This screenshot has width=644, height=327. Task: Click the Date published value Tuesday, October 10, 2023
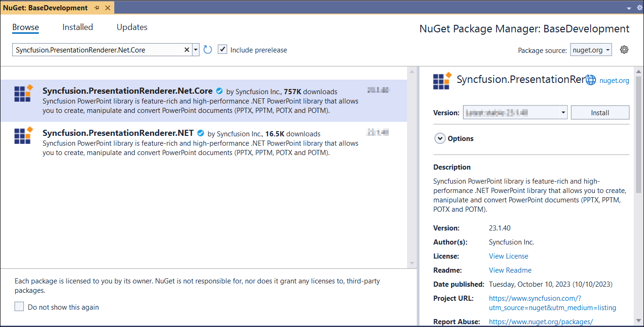point(550,284)
